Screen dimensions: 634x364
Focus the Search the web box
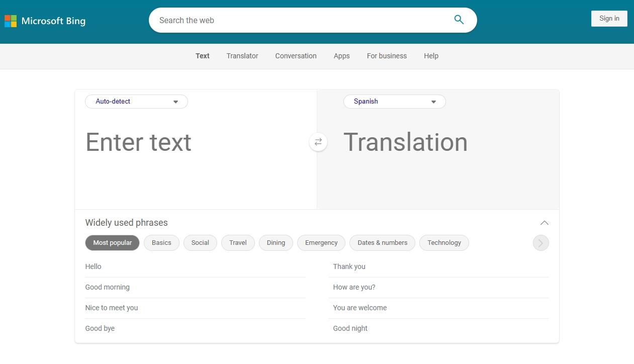(x=302, y=20)
